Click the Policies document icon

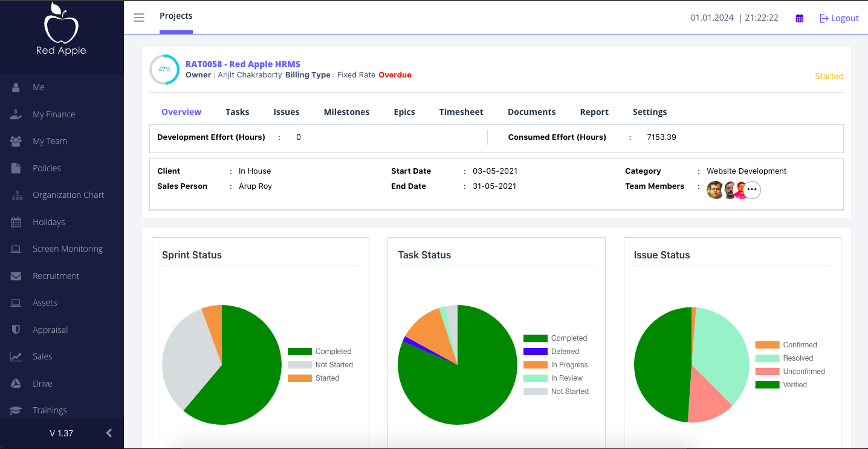pyautogui.click(x=16, y=168)
